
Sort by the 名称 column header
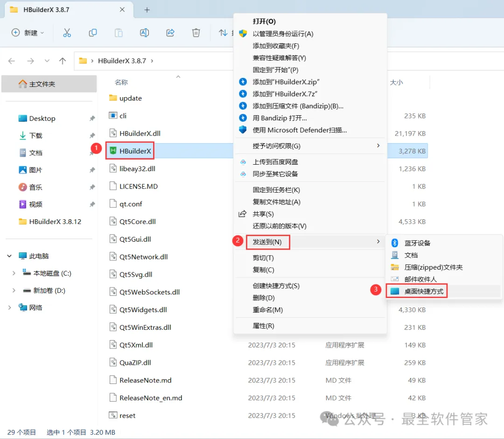click(x=121, y=82)
